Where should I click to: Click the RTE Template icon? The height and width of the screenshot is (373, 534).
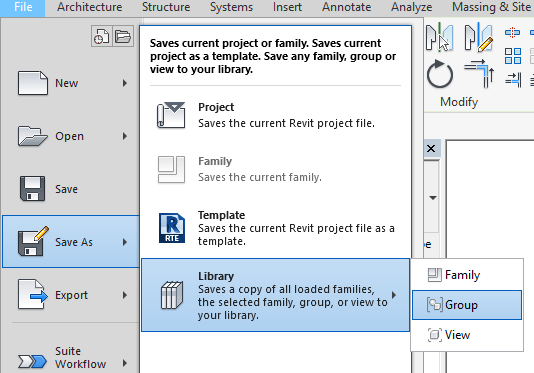coord(172,228)
